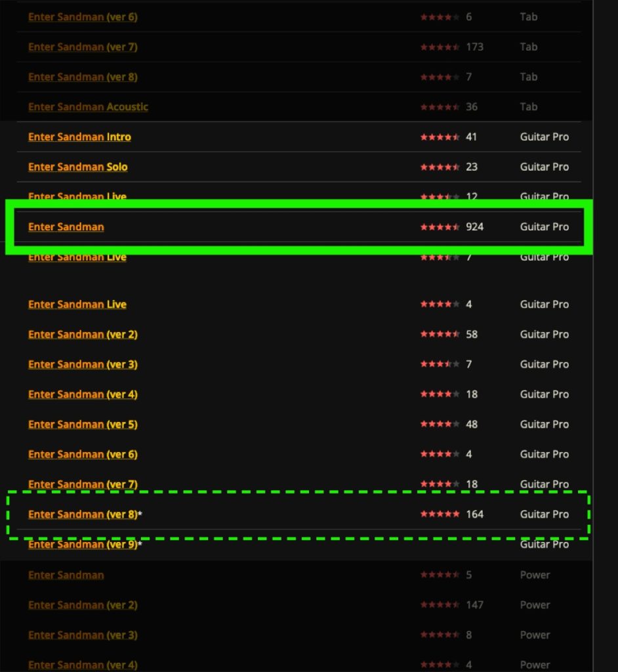Viewport: 618px width, 672px height.
Task: Open the Guitar Pro Enter Sandman (ver 7) link
Action: click(83, 484)
